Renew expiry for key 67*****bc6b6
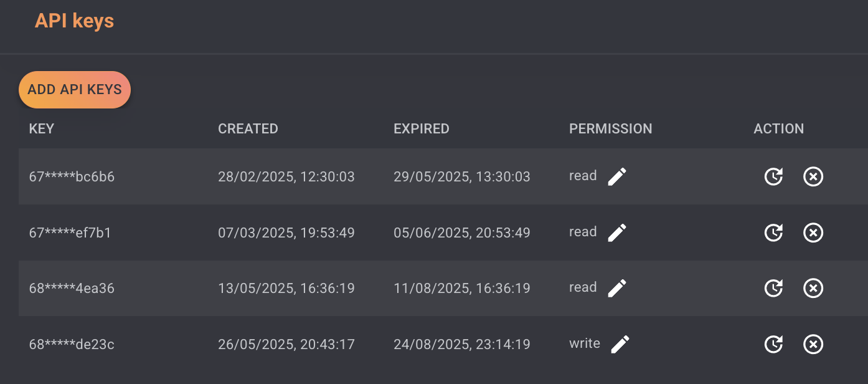 tap(773, 177)
